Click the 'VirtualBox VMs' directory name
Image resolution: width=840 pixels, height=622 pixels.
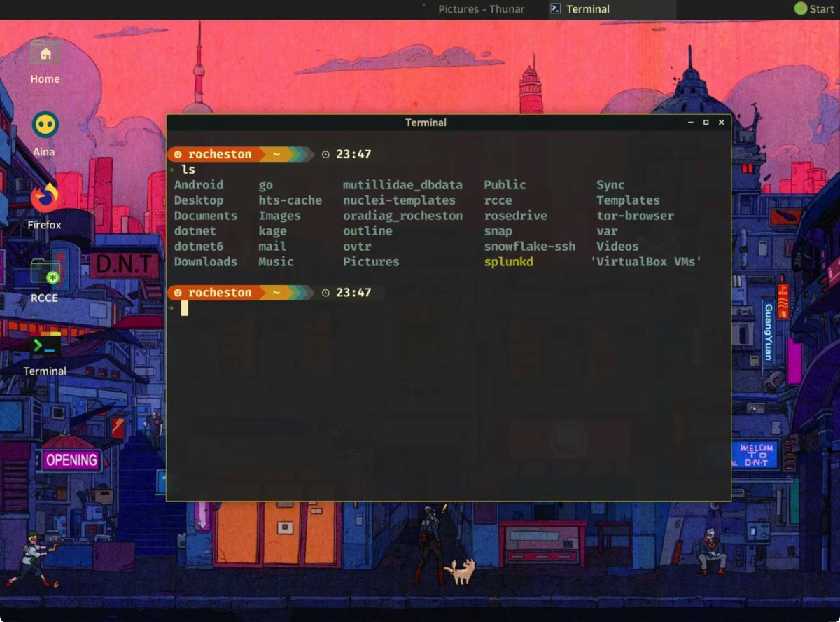[x=645, y=262]
